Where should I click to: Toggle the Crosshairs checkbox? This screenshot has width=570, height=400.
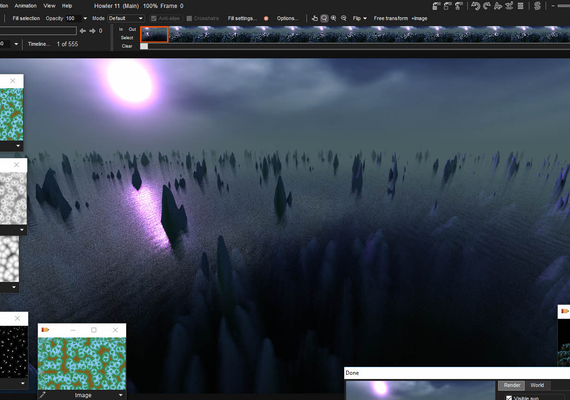click(189, 19)
